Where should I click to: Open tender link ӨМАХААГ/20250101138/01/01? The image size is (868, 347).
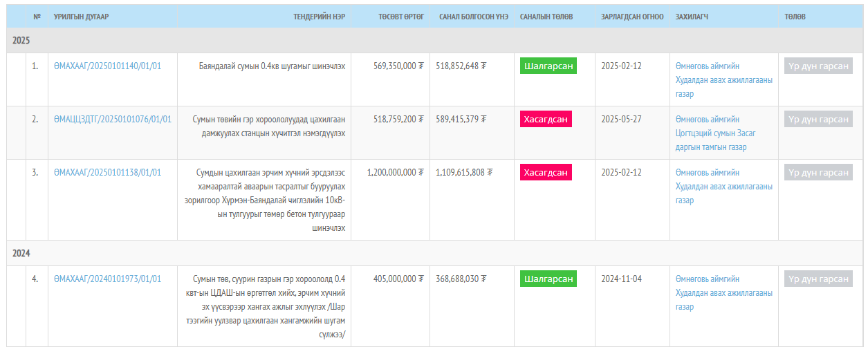pos(107,173)
